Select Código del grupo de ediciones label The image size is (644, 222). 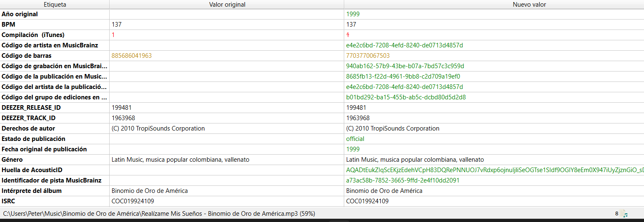(54, 97)
